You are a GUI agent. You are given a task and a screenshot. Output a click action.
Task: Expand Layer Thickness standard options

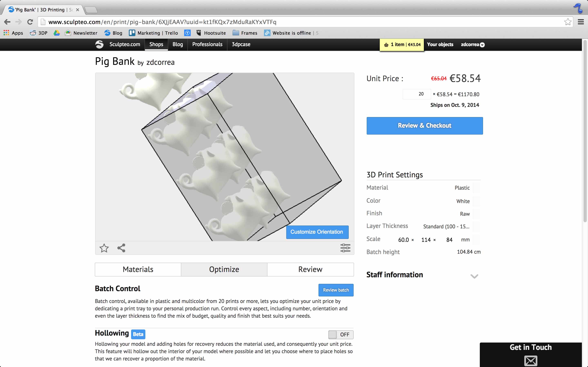pyautogui.click(x=447, y=226)
